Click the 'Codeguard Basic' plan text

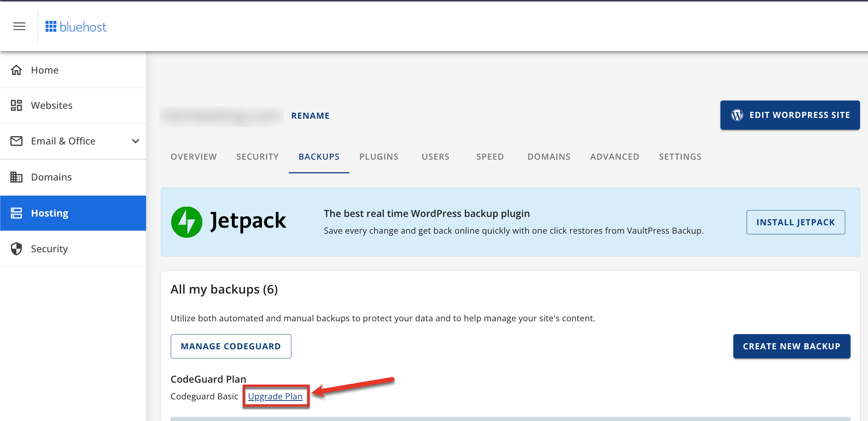204,396
